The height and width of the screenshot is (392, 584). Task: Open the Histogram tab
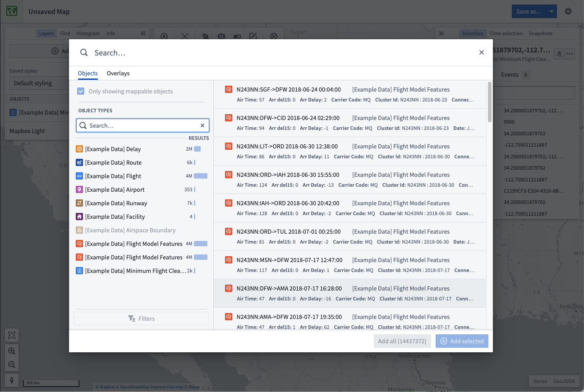tap(88, 33)
